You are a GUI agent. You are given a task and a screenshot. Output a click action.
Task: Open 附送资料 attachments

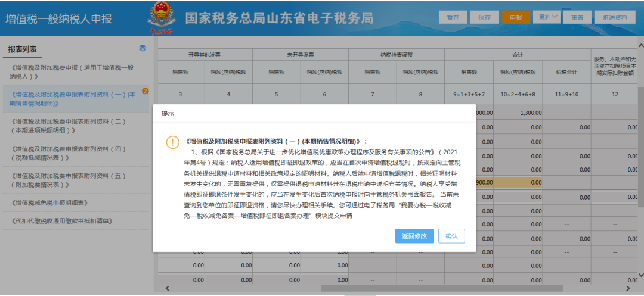[615, 17]
